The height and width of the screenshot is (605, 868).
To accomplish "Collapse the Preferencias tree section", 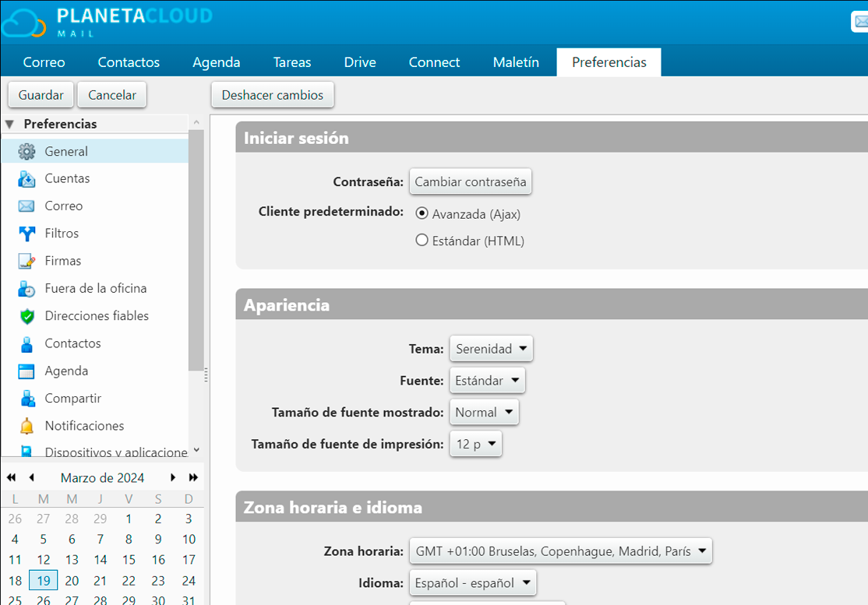I will click(9, 124).
